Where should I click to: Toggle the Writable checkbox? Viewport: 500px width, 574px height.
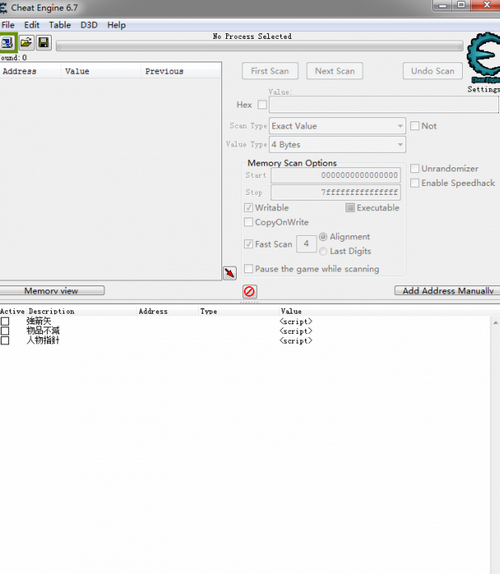249,208
